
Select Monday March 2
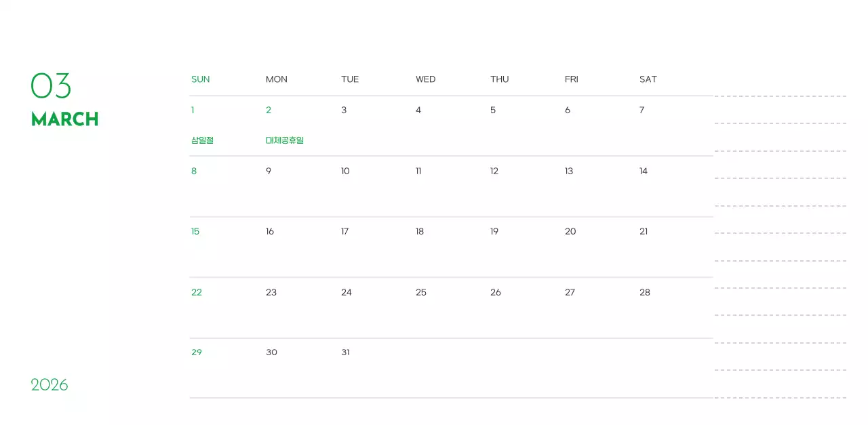tap(269, 110)
